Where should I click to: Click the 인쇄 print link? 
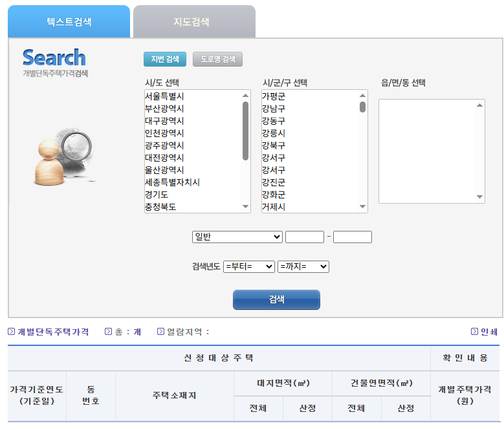(x=489, y=332)
